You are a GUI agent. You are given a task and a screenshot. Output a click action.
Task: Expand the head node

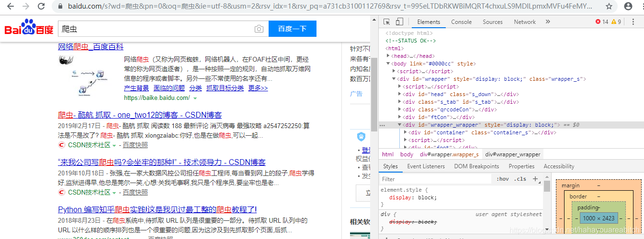click(x=388, y=56)
